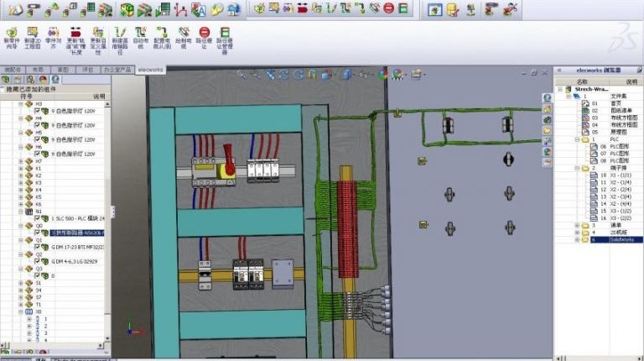Click the Align components icon in ribbon

[54, 32]
